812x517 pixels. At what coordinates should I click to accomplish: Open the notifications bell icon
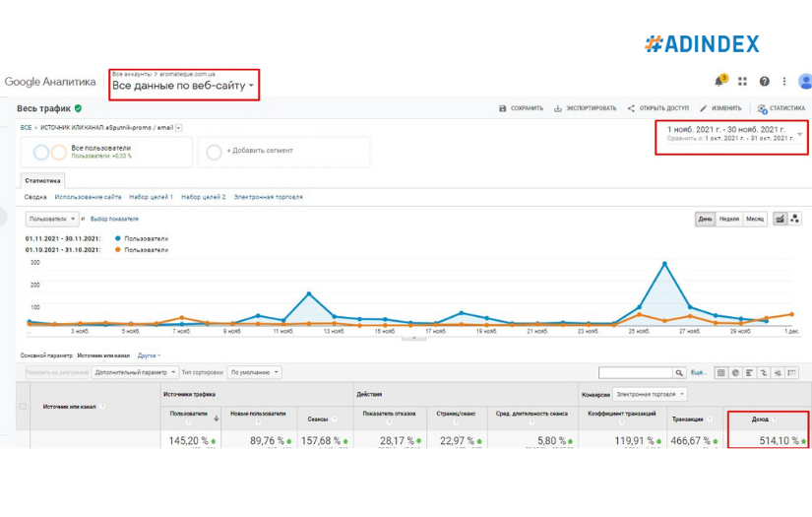[x=719, y=81]
